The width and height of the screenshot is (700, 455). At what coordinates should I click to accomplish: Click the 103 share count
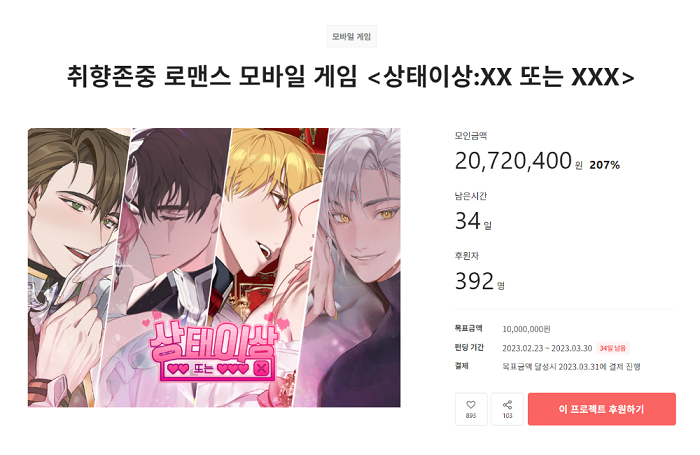[507, 416]
